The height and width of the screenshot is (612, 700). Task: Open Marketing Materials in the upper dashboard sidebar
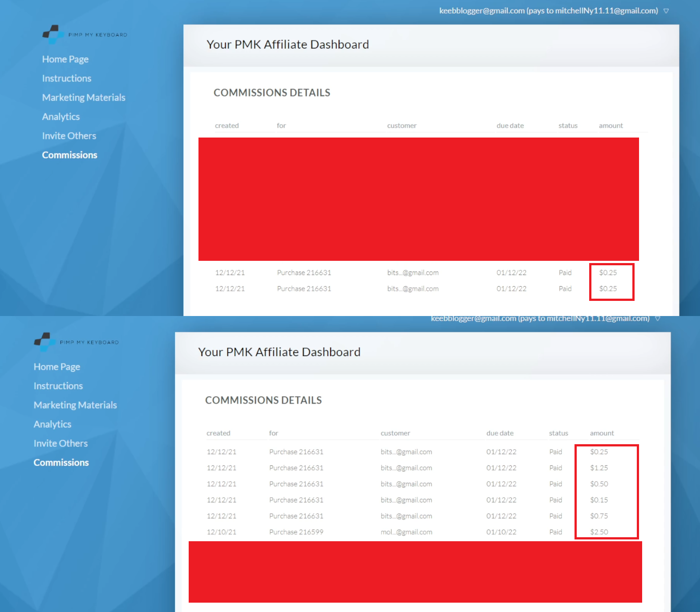click(x=84, y=97)
